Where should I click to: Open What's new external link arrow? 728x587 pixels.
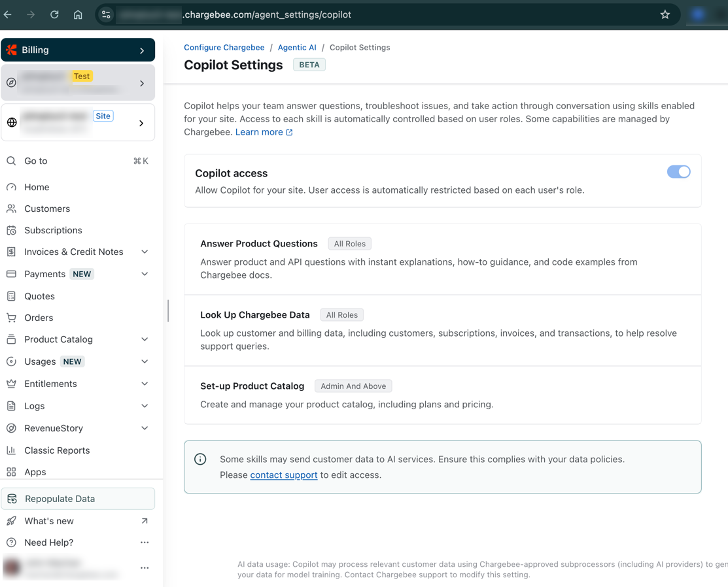tap(145, 521)
